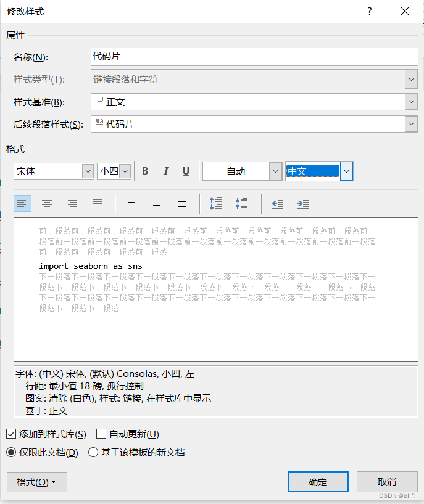The height and width of the screenshot is (504, 424).
Task: Toggle Bold formatting button
Action: [x=145, y=171]
